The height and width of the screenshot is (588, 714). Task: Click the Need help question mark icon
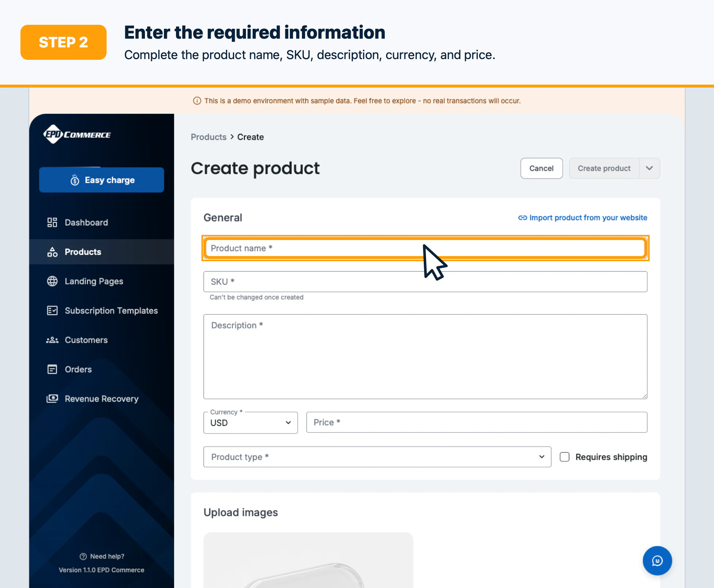click(x=83, y=556)
